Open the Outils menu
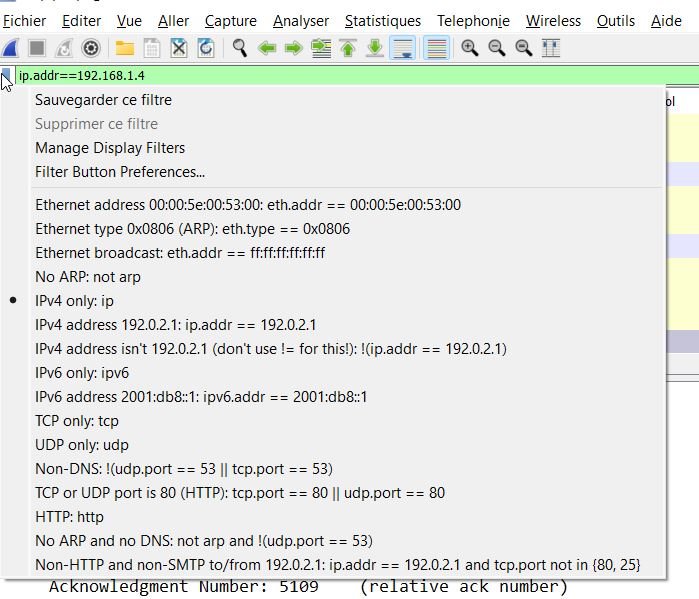 click(x=616, y=21)
